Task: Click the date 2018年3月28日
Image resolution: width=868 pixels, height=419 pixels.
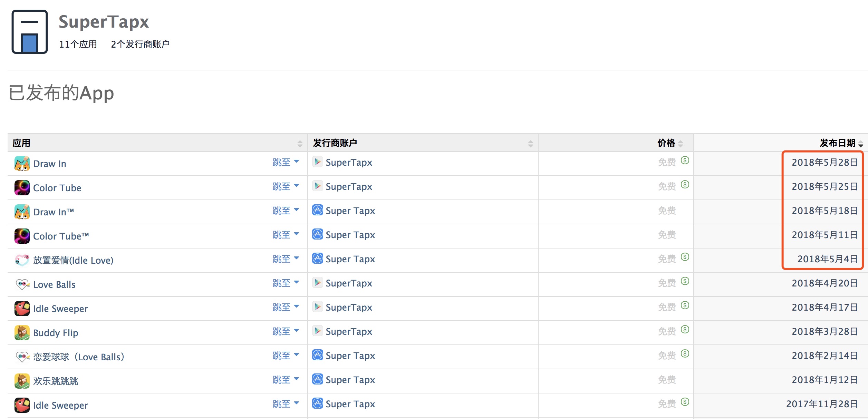Action: [x=825, y=331]
